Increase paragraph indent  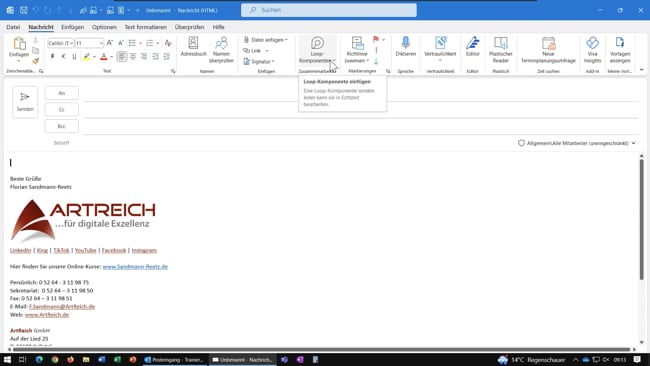click(166, 56)
